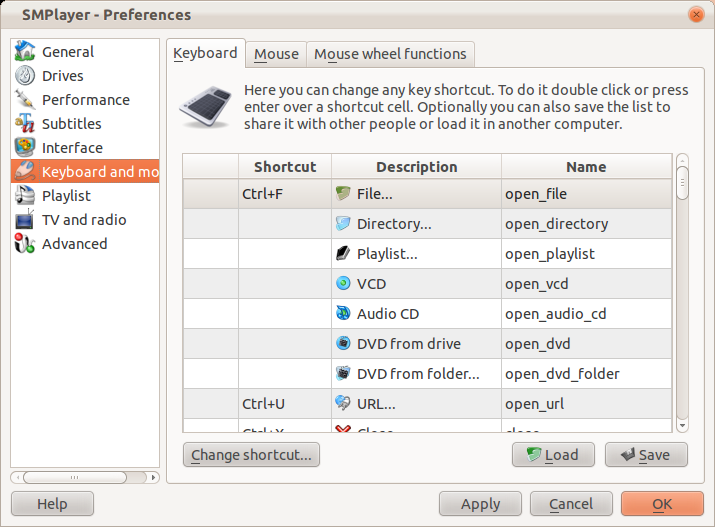Click the Shortcut column header
The width and height of the screenshot is (715, 527).
coord(284,167)
